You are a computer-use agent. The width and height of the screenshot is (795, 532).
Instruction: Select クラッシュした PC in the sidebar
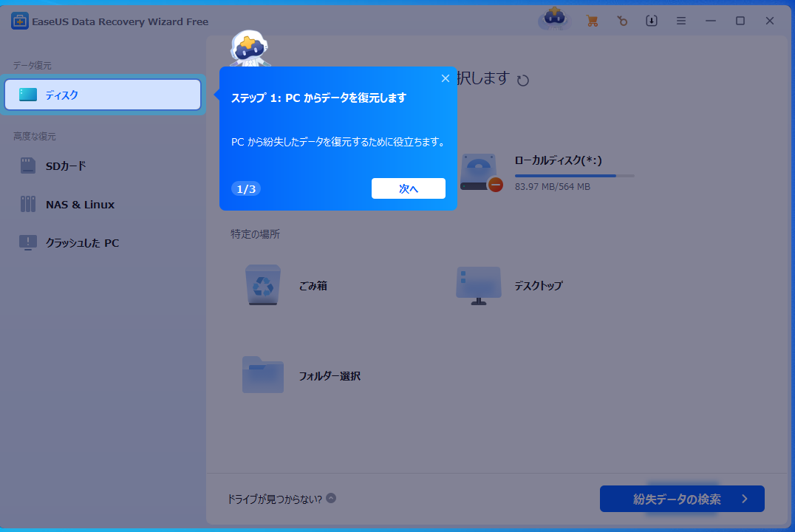click(x=82, y=243)
